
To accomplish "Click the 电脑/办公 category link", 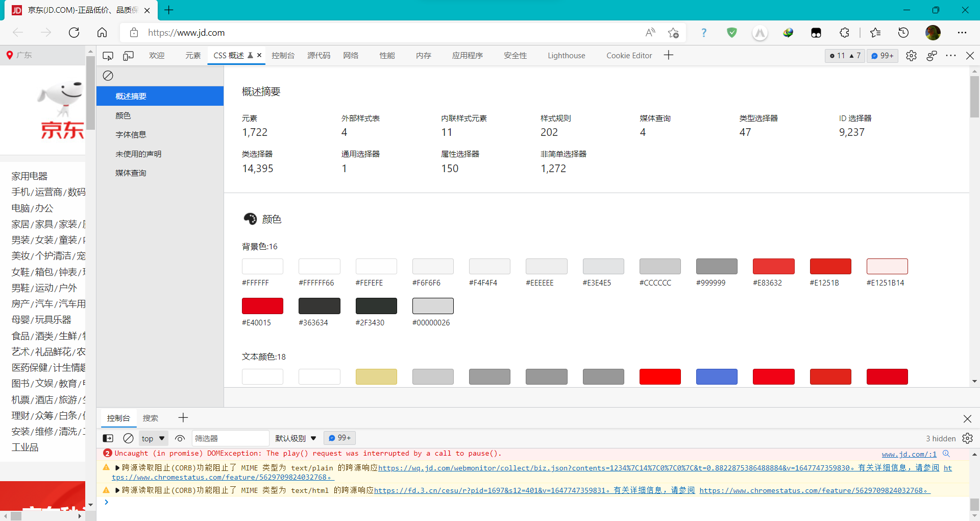I will click(32, 208).
